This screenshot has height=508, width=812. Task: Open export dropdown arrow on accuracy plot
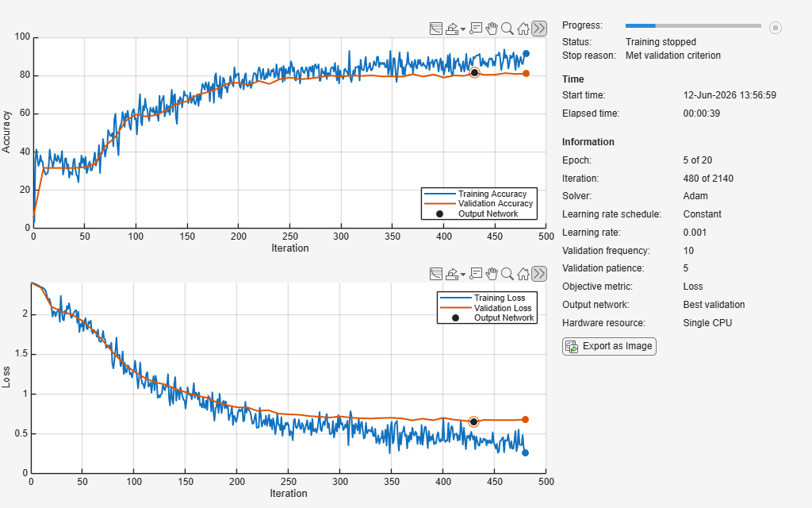(462, 29)
